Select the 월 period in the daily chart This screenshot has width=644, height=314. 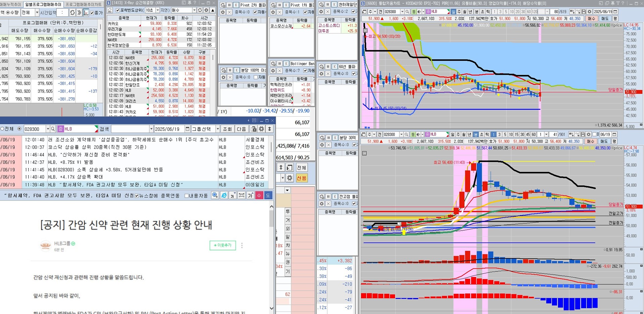(465, 12)
